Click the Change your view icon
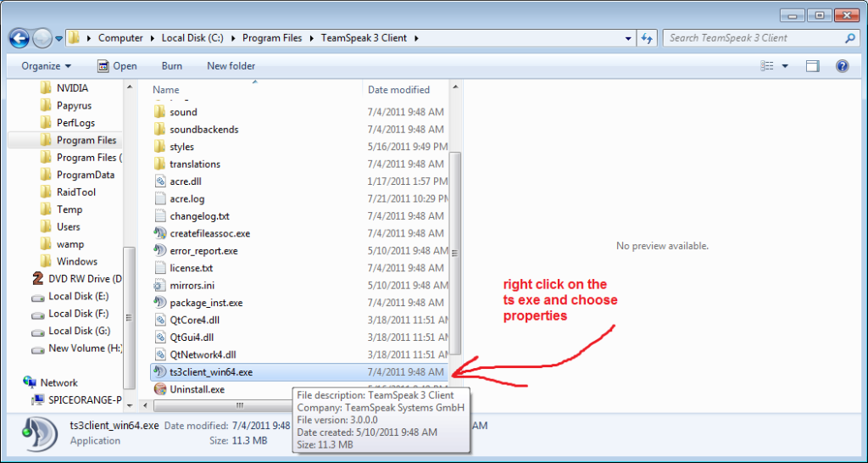868x463 pixels. coord(767,66)
